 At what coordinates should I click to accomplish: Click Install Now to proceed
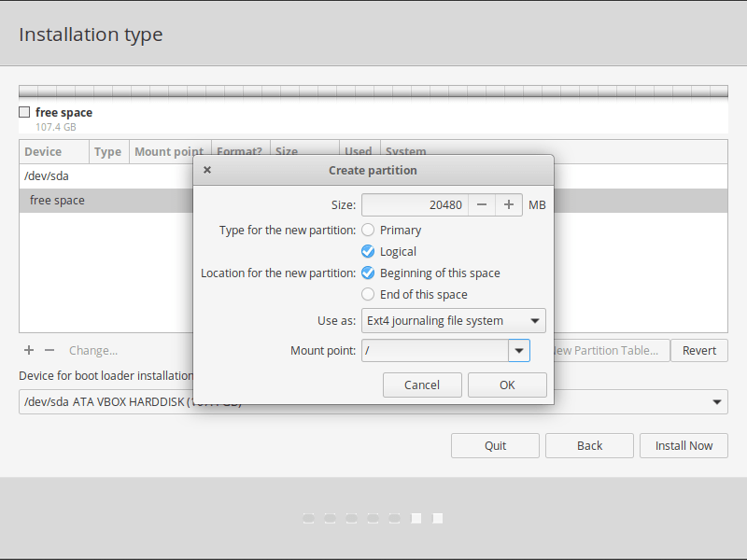tap(684, 445)
